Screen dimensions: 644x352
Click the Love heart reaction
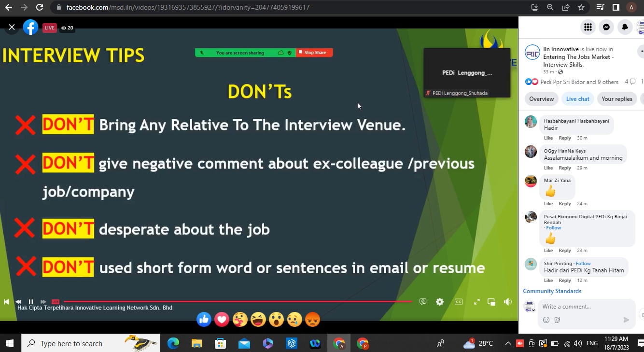(x=222, y=319)
